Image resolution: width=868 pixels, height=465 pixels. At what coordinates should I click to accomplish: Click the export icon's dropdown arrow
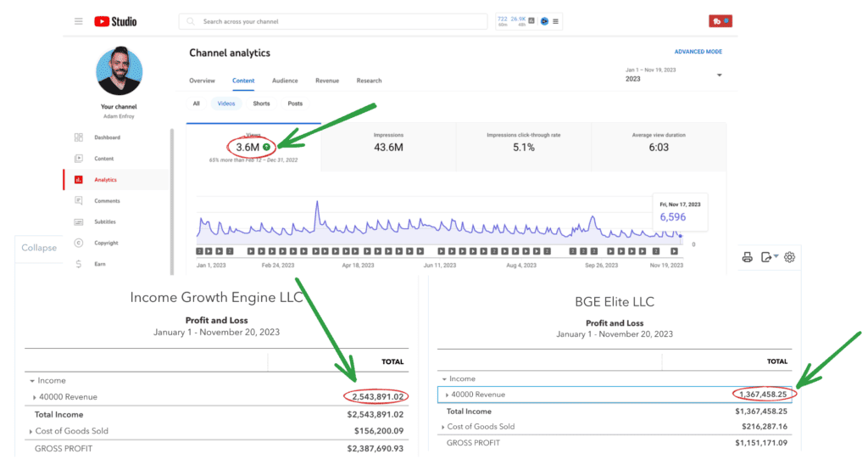tap(776, 256)
